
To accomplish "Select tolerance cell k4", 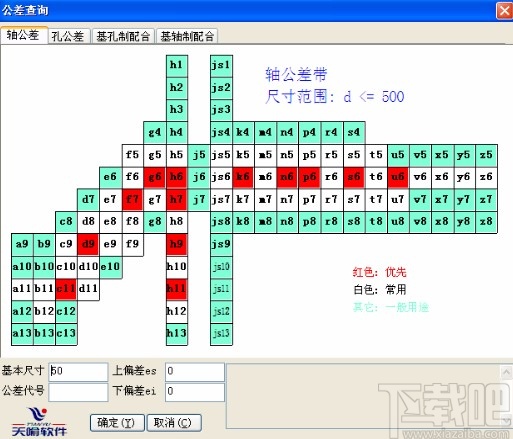I will pos(243,133).
